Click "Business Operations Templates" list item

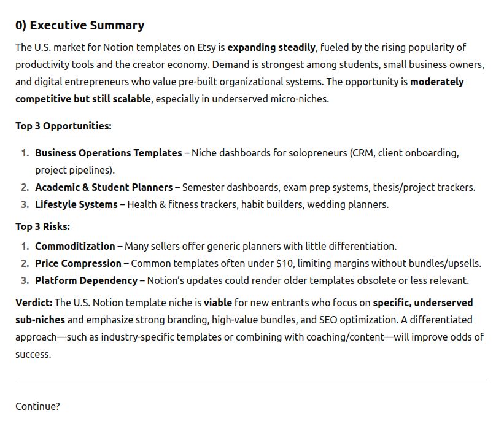[108, 153]
